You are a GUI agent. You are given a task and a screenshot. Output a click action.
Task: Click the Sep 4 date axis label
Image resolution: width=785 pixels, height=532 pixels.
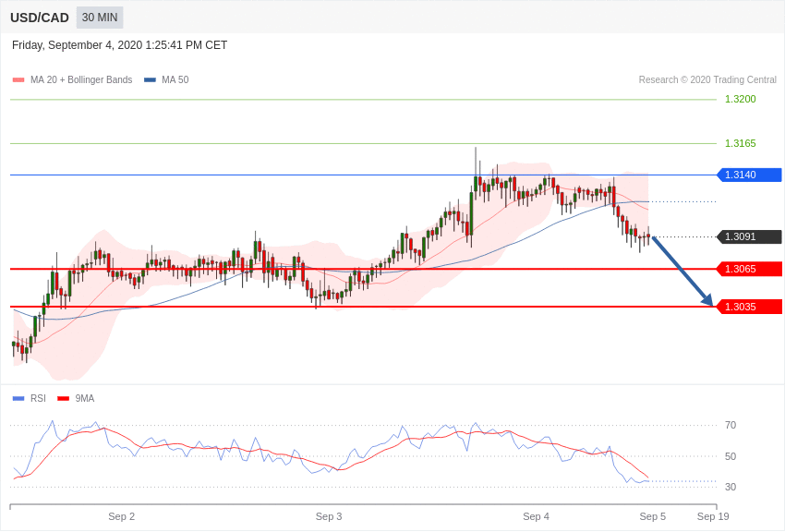coord(537,516)
